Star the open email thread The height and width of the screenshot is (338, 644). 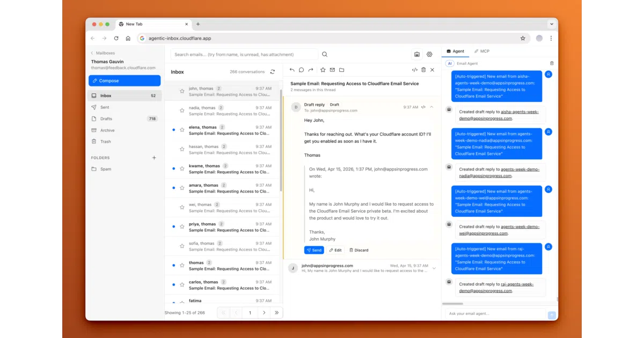[323, 70]
